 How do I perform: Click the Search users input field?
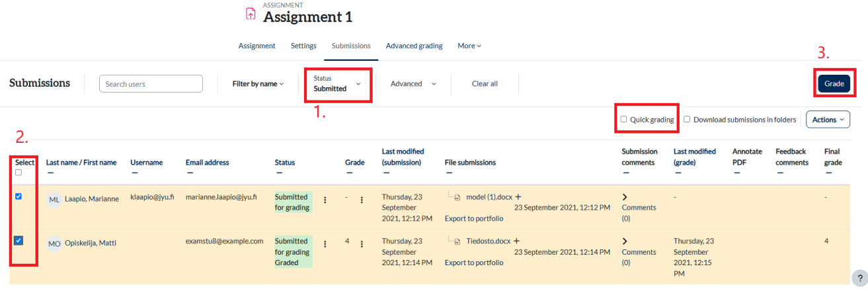point(151,84)
